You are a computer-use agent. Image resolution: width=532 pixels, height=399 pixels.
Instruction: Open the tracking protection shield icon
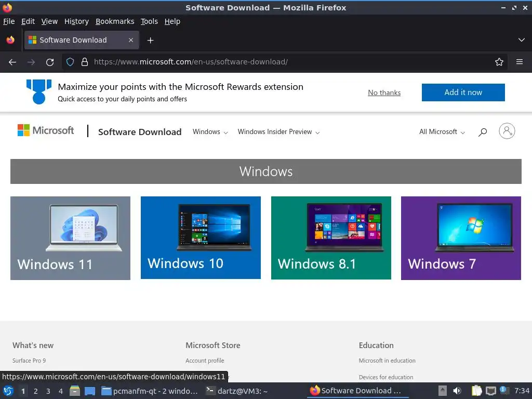point(70,62)
